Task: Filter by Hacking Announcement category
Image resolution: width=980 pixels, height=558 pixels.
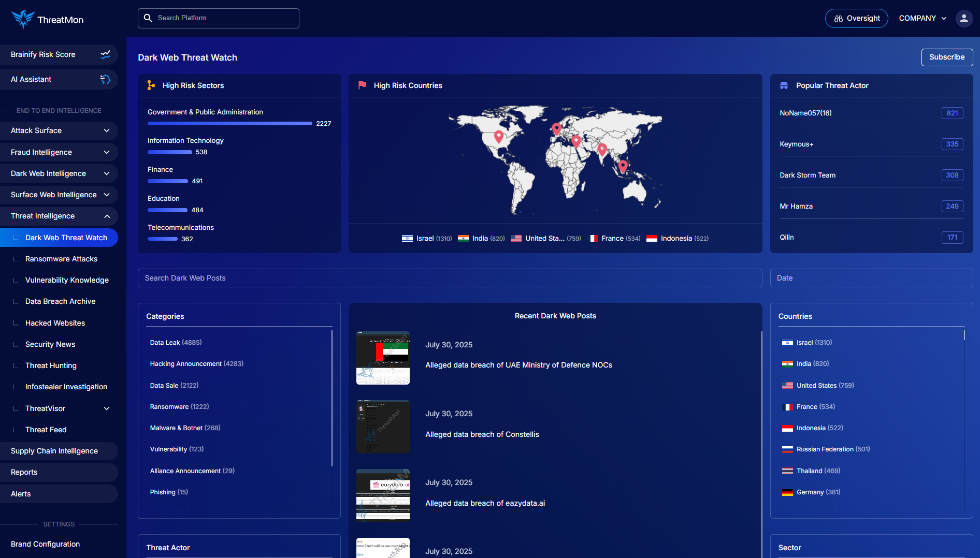Action: pos(196,364)
